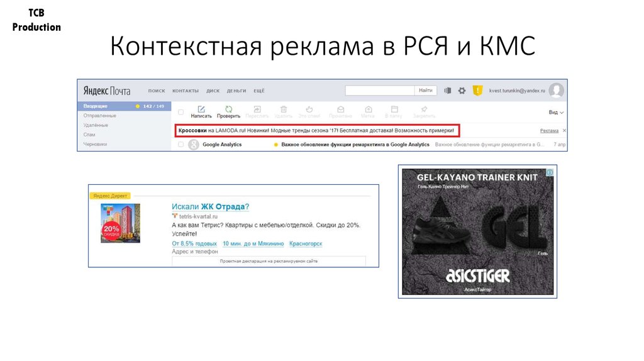This screenshot has height=361, width=644.
Task: Tick the select-all checkbox in mail toolbar
Action: [x=181, y=113]
